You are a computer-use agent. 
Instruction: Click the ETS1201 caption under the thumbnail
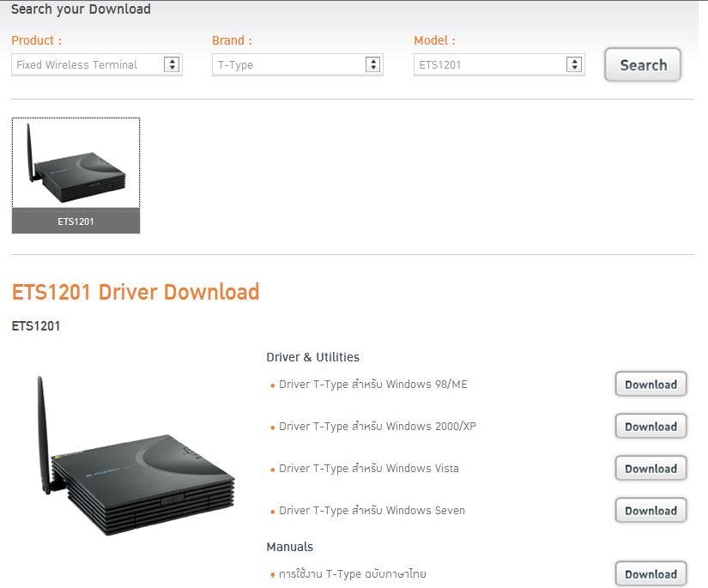[x=76, y=221]
